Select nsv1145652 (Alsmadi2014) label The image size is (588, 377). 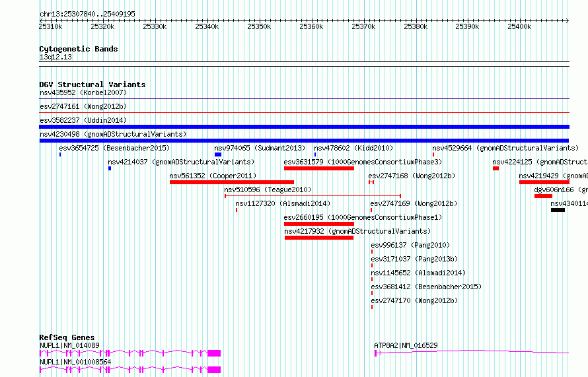coord(418,273)
